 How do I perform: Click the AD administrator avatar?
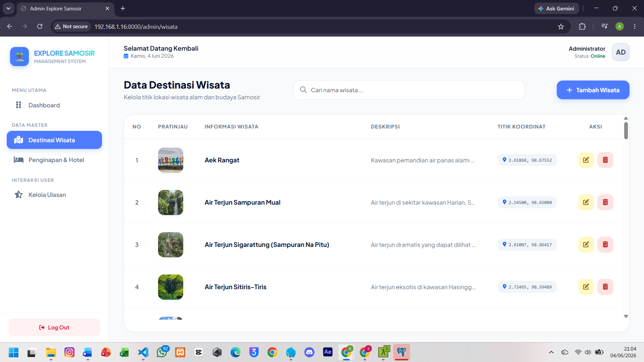tap(621, 52)
